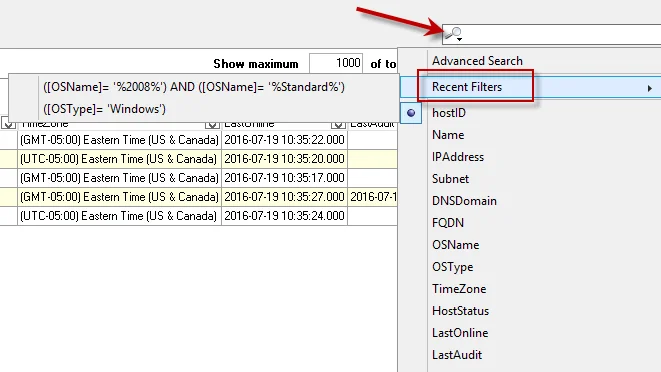Pick OSName from the field list
Screen dimensions: 661x372
point(455,245)
